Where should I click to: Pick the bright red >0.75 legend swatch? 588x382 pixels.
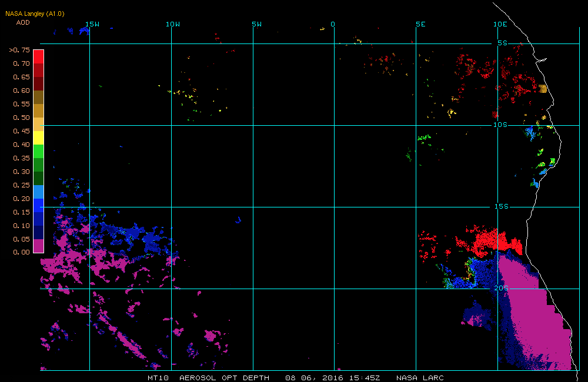[x=39, y=56]
